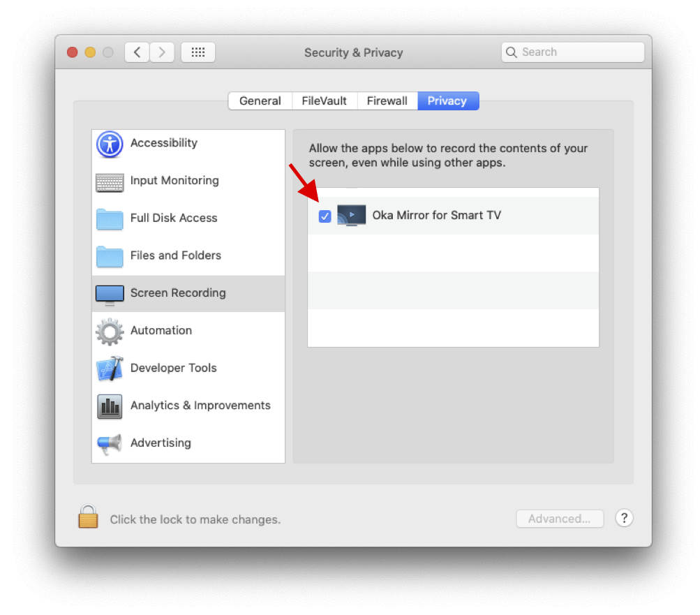Select Developer Tools label

tap(174, 368)
